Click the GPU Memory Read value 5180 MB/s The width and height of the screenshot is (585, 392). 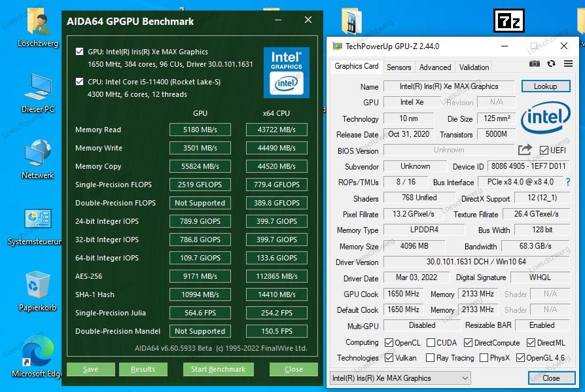click(200, 130)
